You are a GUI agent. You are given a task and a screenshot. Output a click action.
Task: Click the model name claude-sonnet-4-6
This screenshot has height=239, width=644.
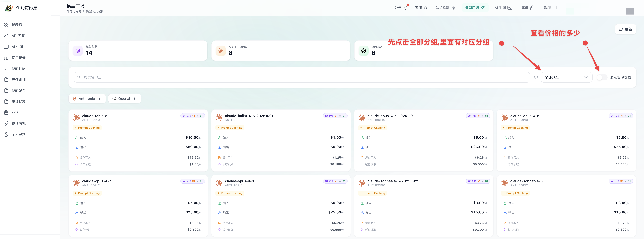[526, 181]
